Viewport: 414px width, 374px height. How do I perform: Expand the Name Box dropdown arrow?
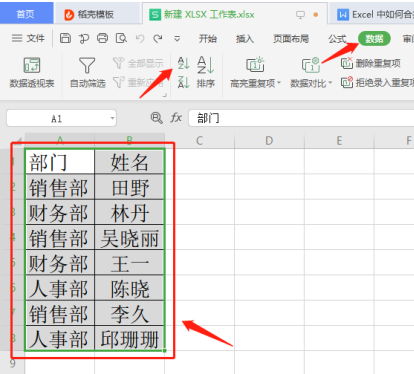point(112,118)
